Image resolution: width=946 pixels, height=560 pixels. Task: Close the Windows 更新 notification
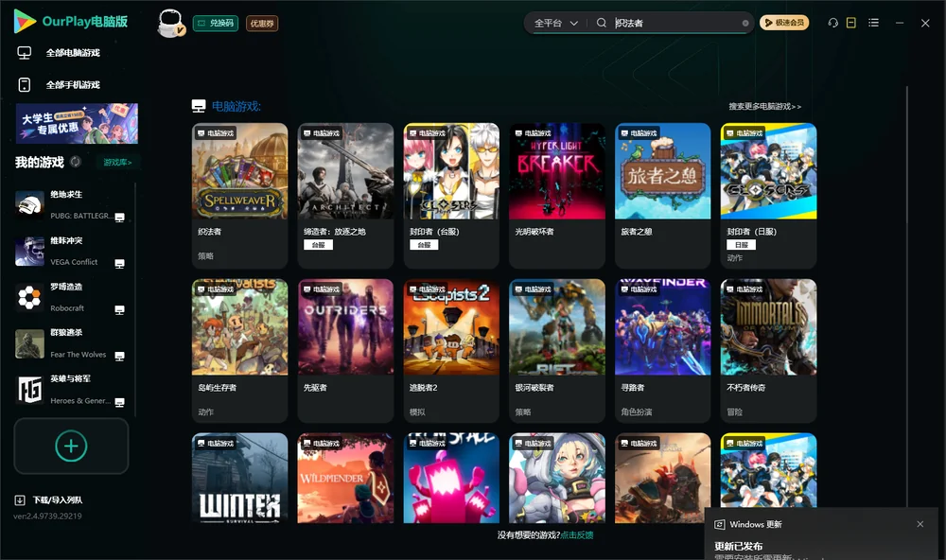coord(920,524)
